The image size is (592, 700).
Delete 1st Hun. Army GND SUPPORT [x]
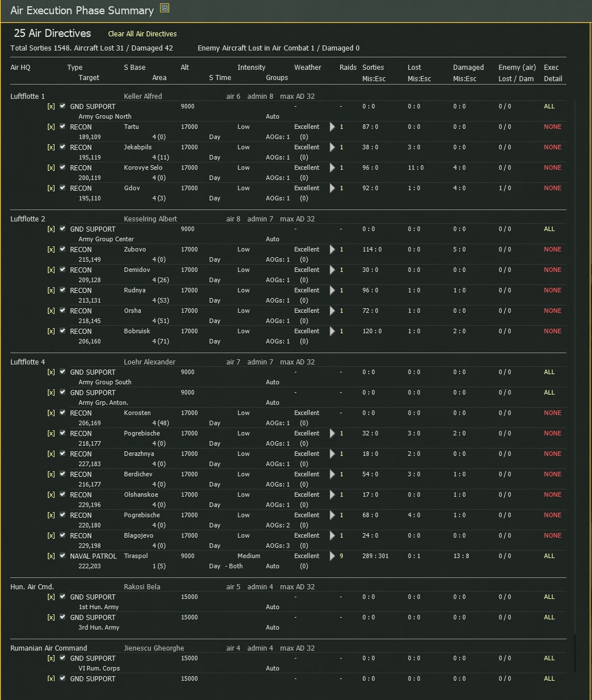pos(51,597)
